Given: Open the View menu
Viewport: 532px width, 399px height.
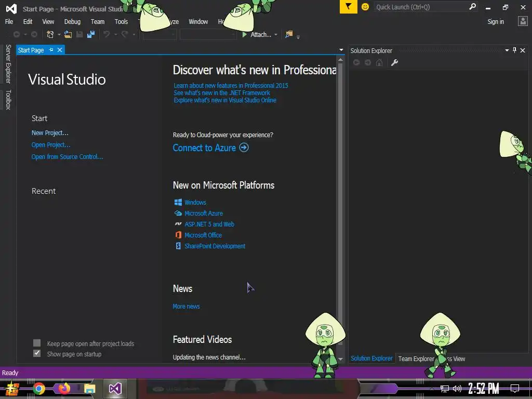Looking at the screenshot, I should click(48, 21).
